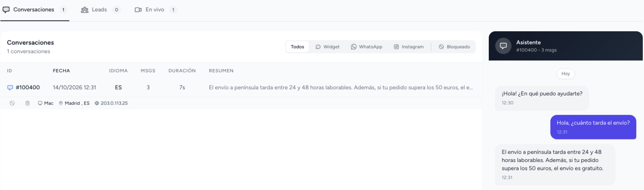Click the En vivo video camera icon
Screen dimensions: 644x190
click(x=138, y=10)
